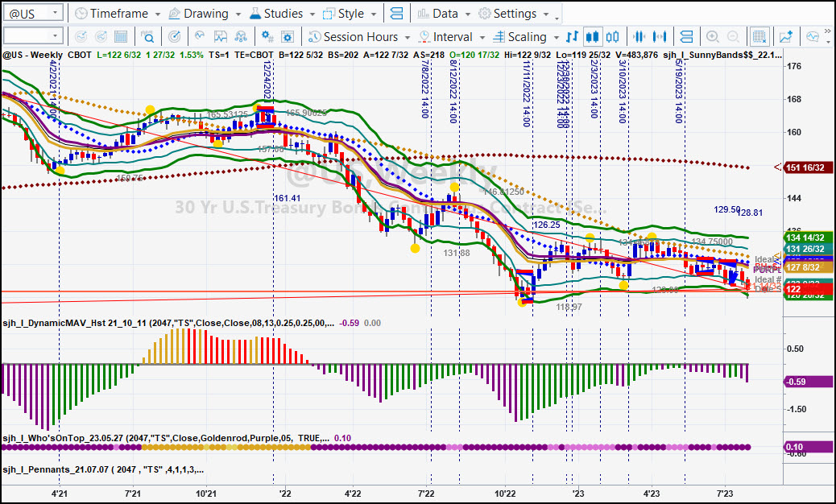Viewport: 836px width, 504px height.
Task: Open the Style menu
Action: (344, 14)
